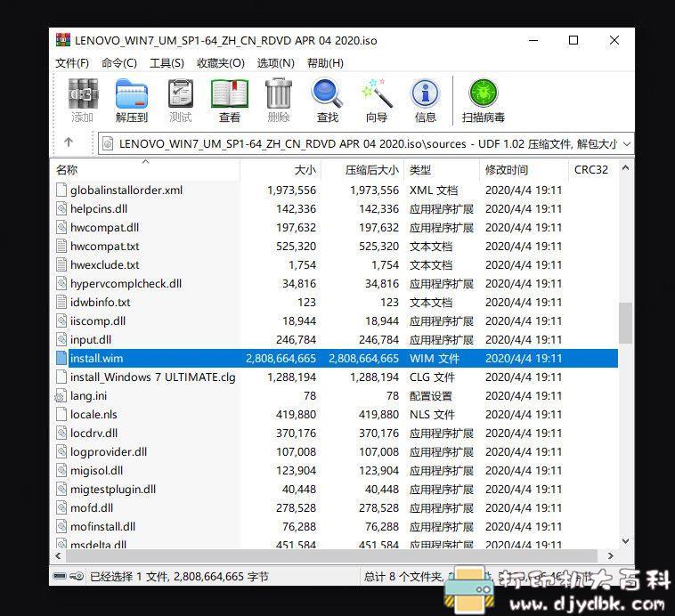Sort by 名称 column header
The image size is (675, 616).
click(x=145, y=170)
